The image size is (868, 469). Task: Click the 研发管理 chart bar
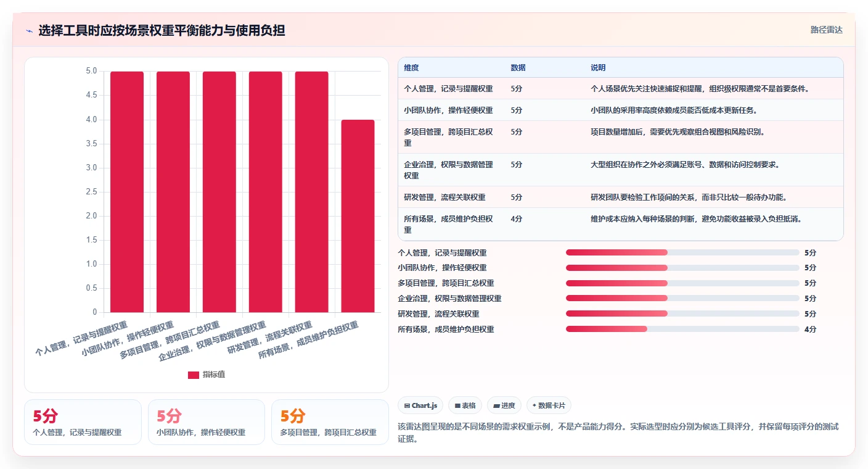pyautogui.click(x=312, y=192)
